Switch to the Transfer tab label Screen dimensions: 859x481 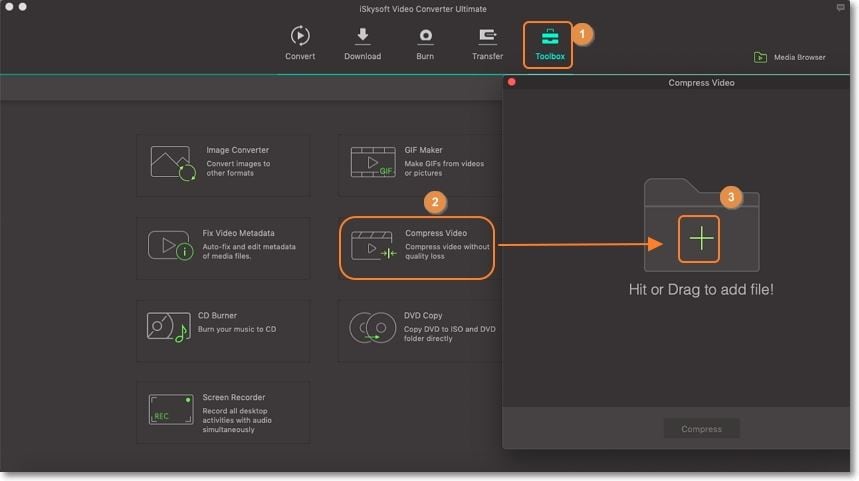(x=487, y=56)
